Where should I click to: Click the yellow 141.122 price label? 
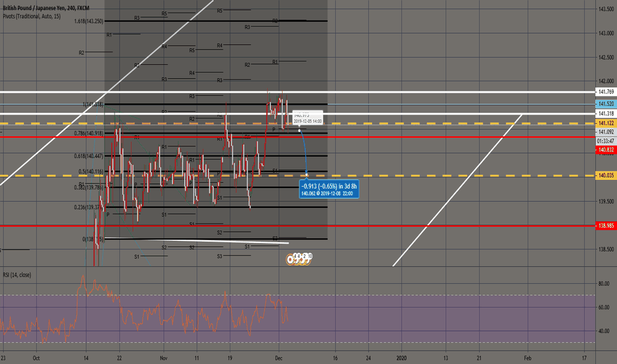point(606,123)
